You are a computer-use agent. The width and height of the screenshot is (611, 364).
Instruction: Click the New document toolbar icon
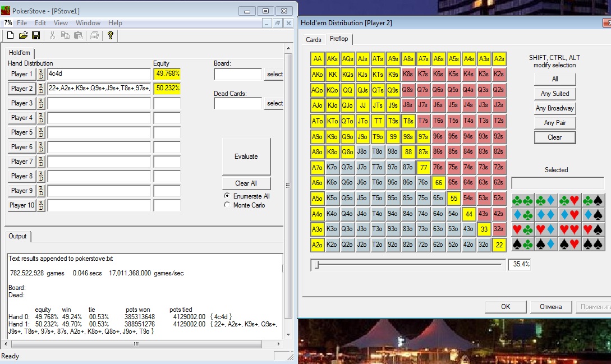click(10, 35)
